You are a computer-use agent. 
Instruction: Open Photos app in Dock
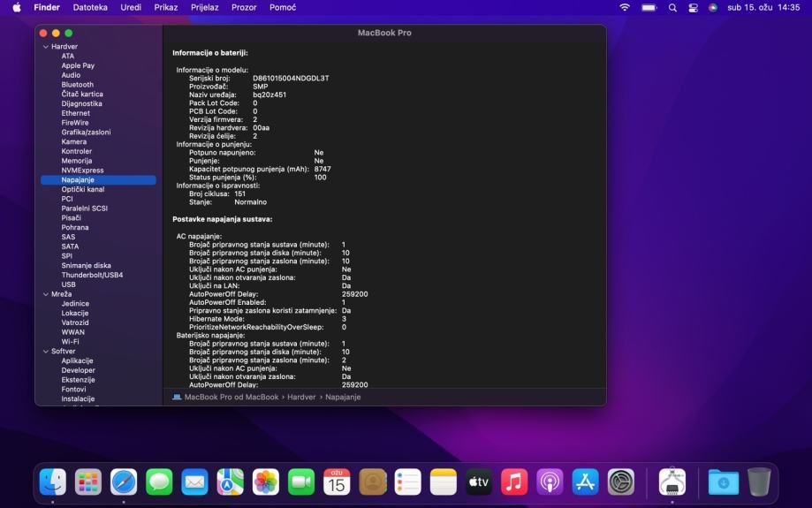click(x=266, y=481)
